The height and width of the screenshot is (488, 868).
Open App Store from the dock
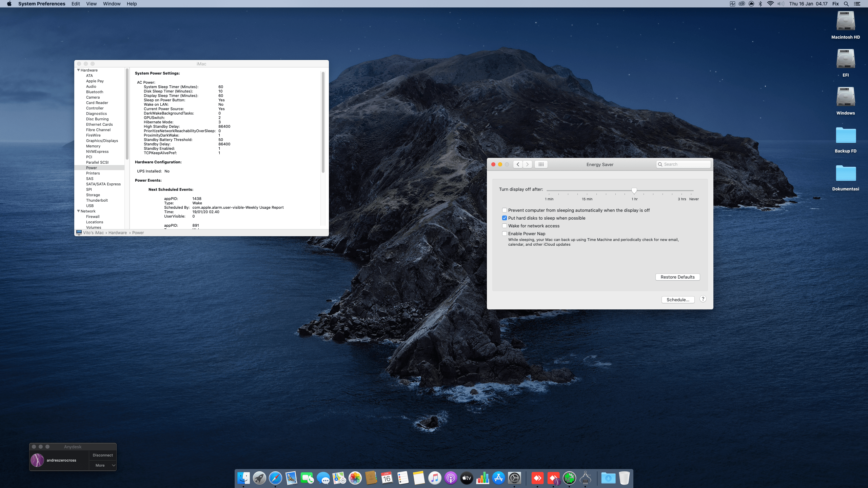point(498,478)
